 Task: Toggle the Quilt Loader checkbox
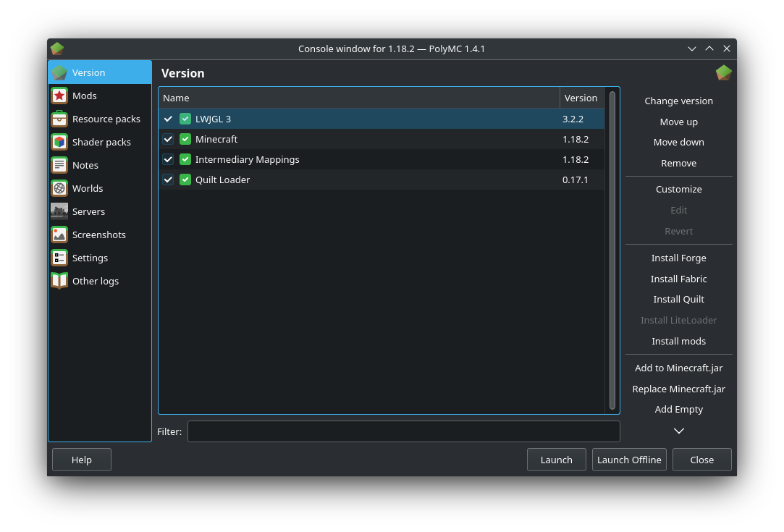coord(168,180)
